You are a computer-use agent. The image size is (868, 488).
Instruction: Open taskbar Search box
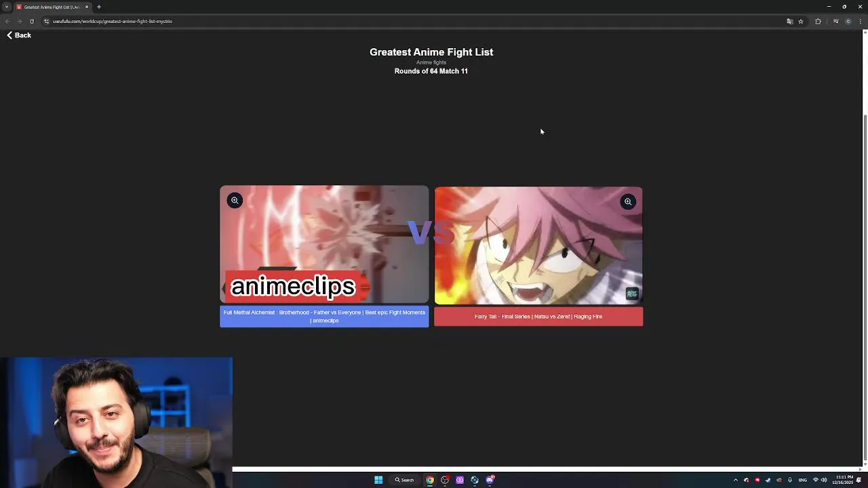(x=405, y=480)
